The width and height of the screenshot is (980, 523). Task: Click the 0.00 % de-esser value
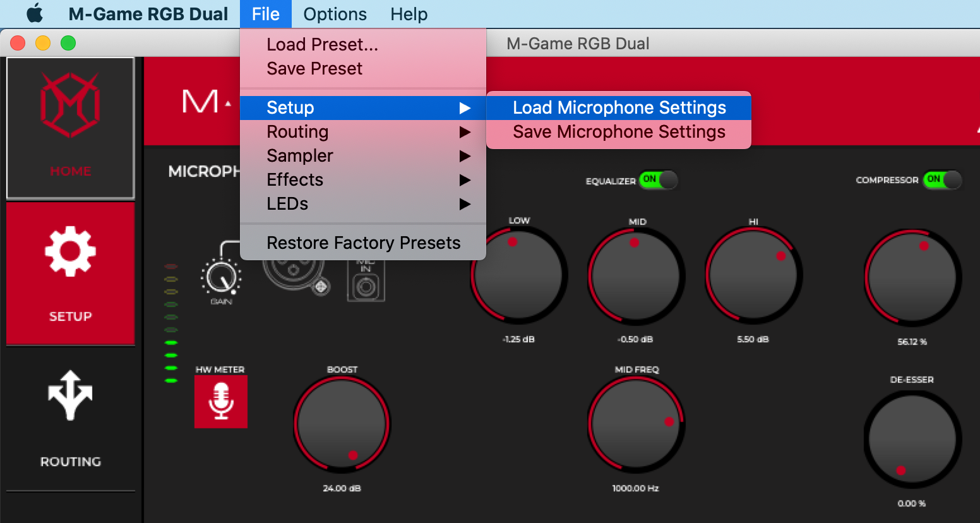pyautogui.click(x=911, y=503)
